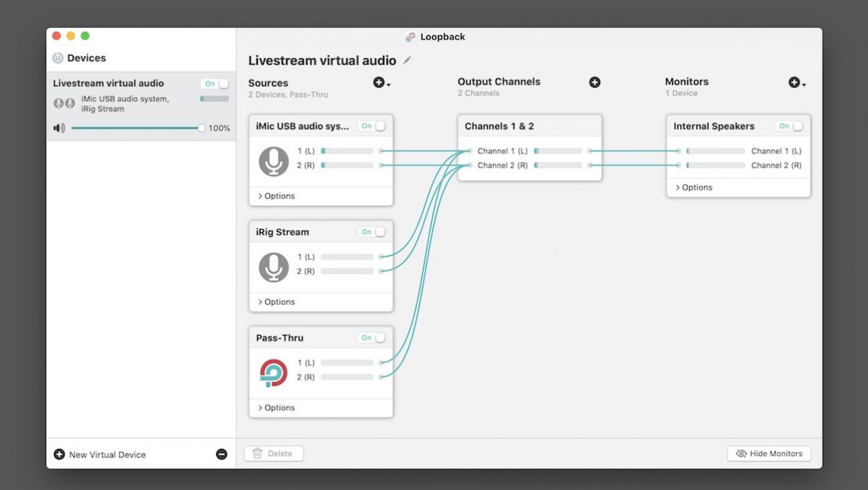
Task: Click the iRig Stream microphone icon
Action: (274, 267)
